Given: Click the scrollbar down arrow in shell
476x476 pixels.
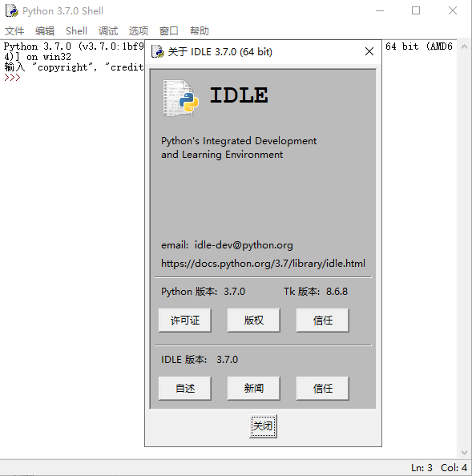Looking at the screenshot, I should (464, 453).
